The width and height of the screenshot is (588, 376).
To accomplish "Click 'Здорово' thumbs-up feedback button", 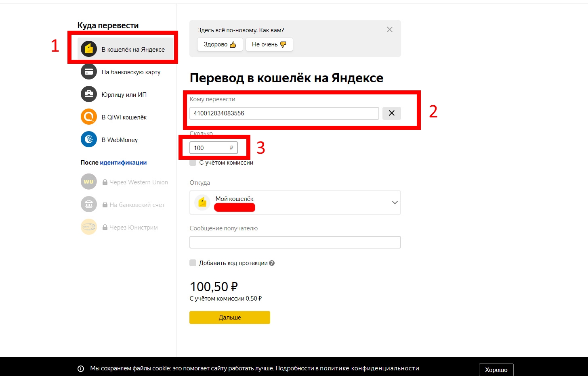I will (220, 44).
